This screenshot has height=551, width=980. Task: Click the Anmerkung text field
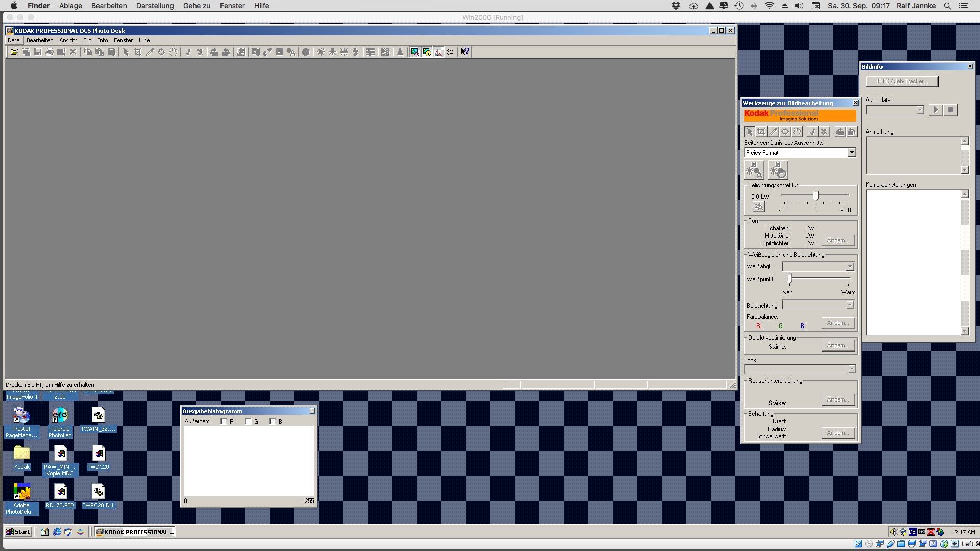coord(913,156)
